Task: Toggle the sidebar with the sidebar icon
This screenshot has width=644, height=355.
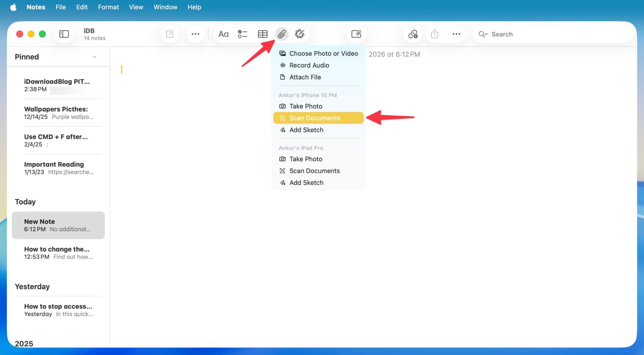Action: point(64,34)
